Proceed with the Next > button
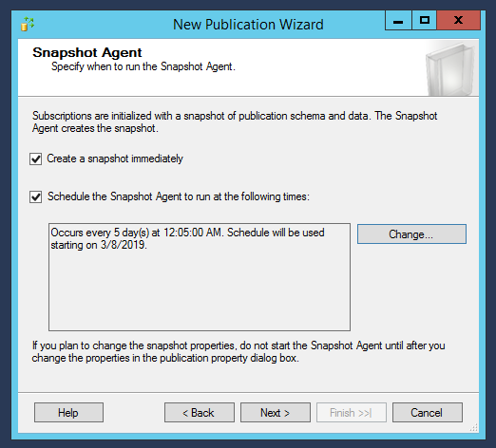This screenshot has height=448, width=496. click(x=276, y=413)
